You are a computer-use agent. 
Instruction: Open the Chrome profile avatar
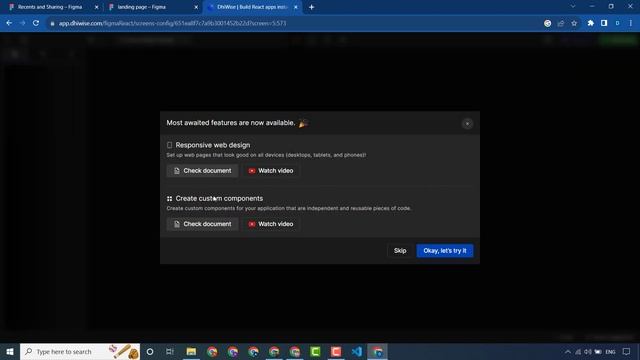[617, 23]
